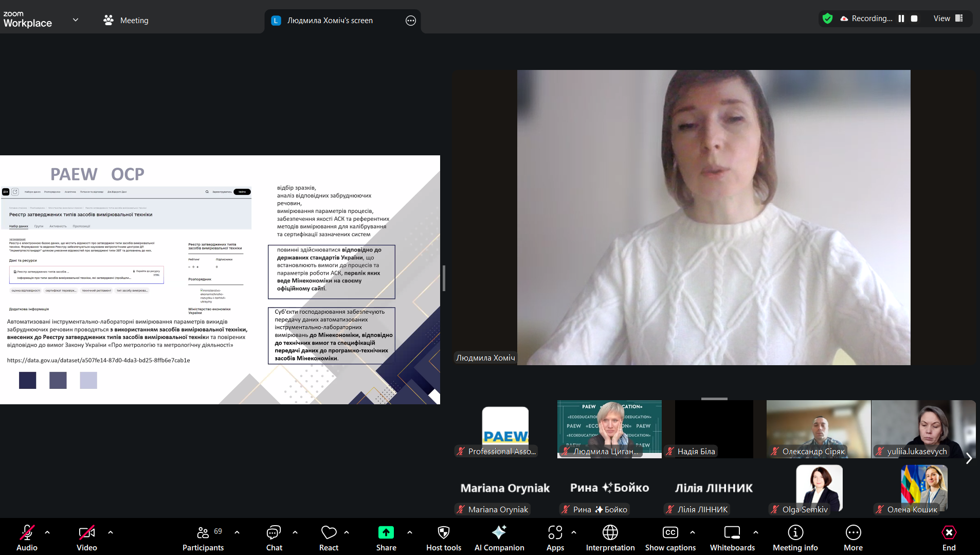Open Людмила Хоміч's screen share options
Screen dimensions: 980x555
[410, 21]
